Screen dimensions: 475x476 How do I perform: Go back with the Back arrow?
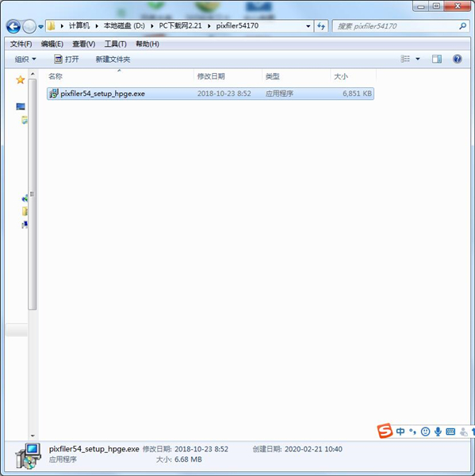pyautogui.click(x=13, y=27)
